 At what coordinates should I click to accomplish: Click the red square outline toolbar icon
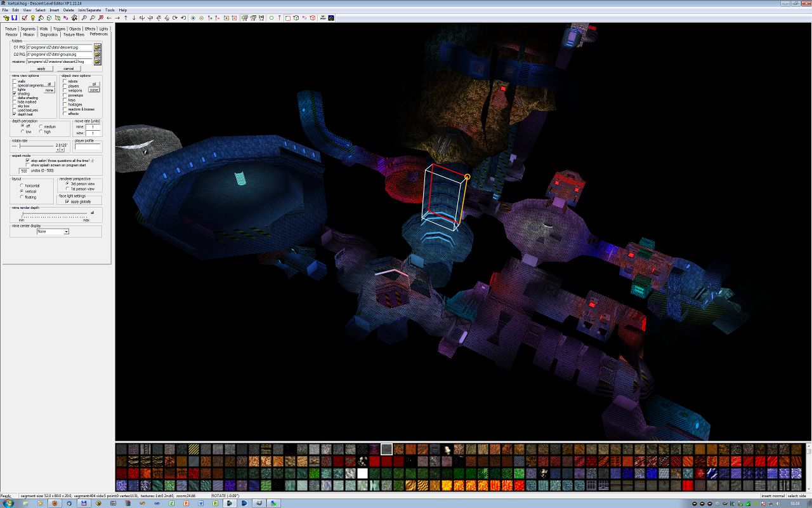click(288, 18)
